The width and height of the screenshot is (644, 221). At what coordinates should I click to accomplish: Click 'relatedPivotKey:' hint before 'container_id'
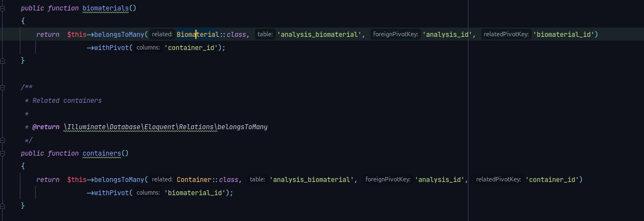click(498, 180)
